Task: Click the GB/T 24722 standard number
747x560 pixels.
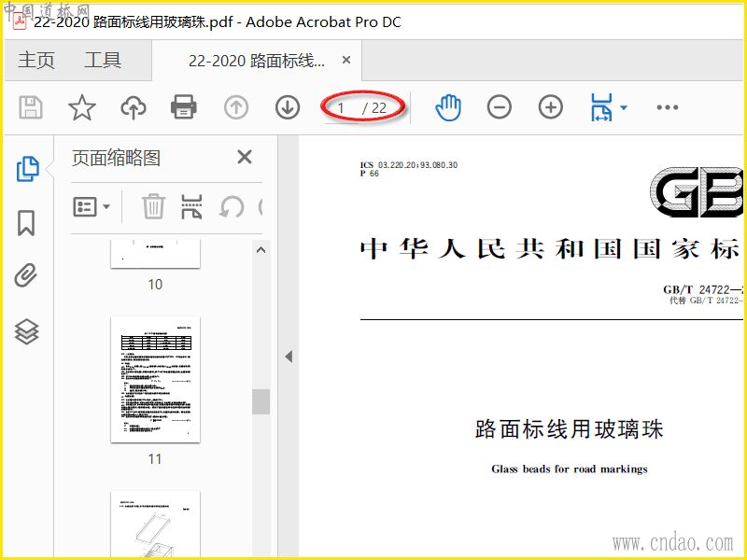Action: pos(703,290)
